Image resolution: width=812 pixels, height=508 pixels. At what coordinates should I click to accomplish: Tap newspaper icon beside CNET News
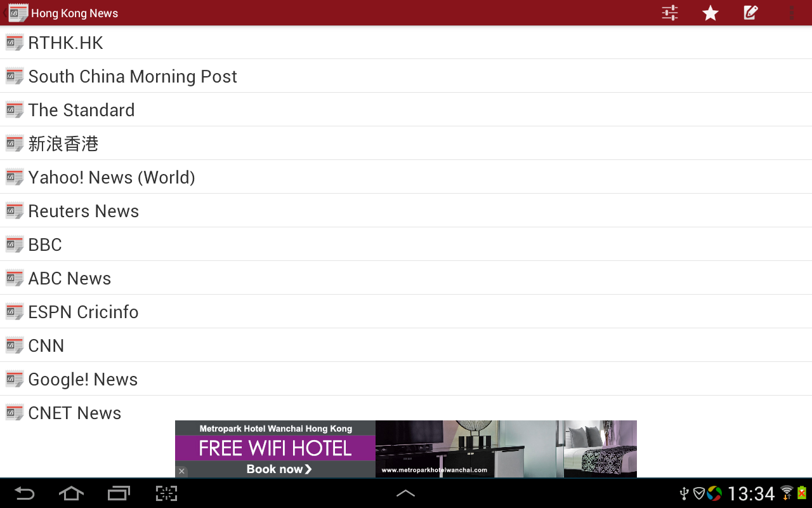[x=15, y=413]
